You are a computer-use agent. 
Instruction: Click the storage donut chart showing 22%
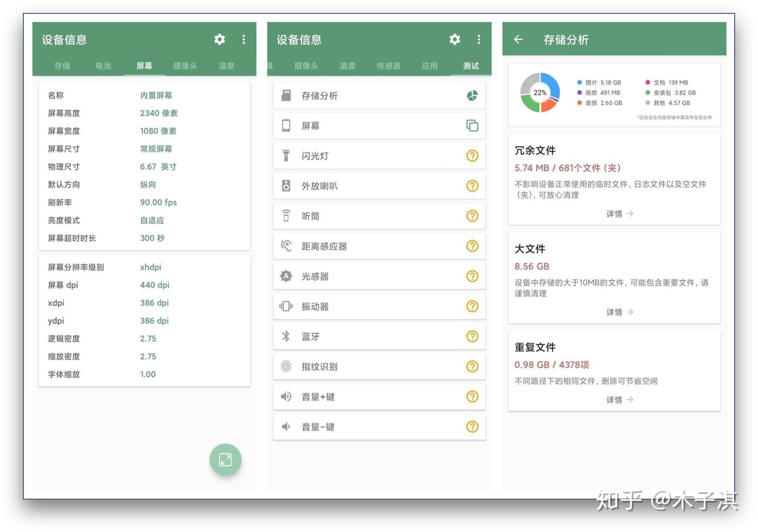(540, 92)
